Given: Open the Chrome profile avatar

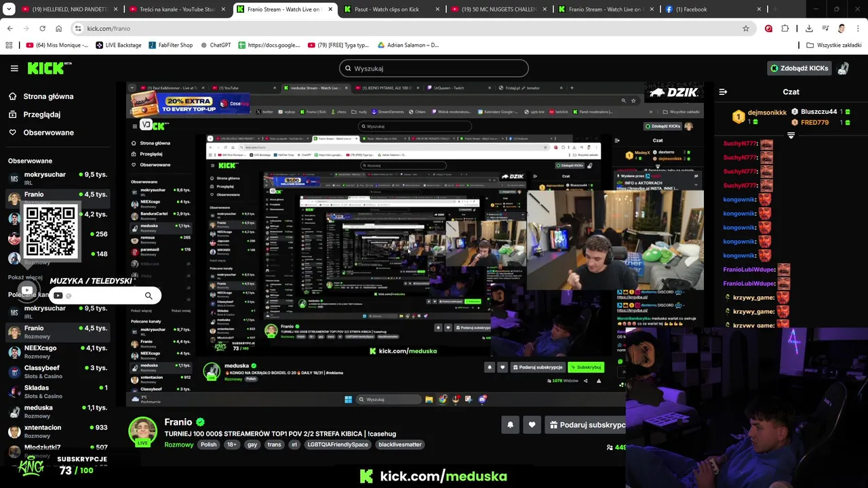Looking at the screenshot, I should point(842,28).
